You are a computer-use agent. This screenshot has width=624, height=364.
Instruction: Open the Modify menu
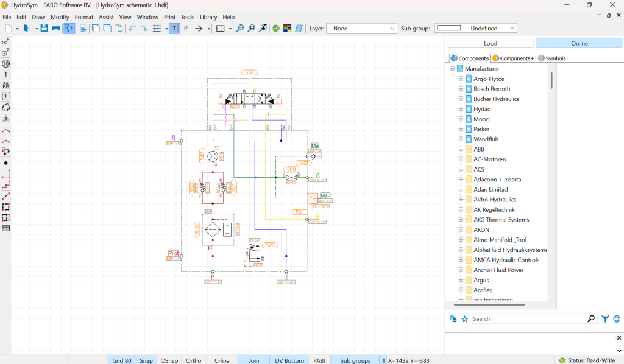click(60, 17)
